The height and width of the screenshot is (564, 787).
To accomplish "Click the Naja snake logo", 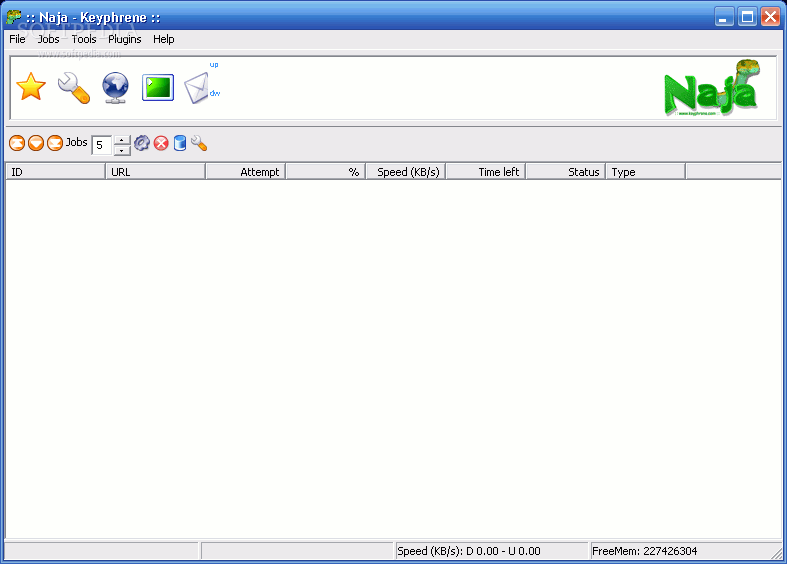I will point(712,88).
